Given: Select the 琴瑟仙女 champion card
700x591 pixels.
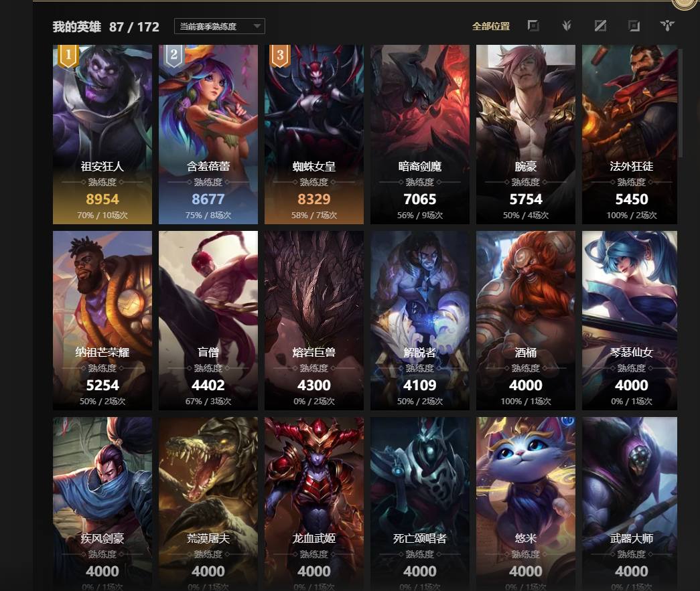Looking at the screenshot, I should [x=630, y=320].
